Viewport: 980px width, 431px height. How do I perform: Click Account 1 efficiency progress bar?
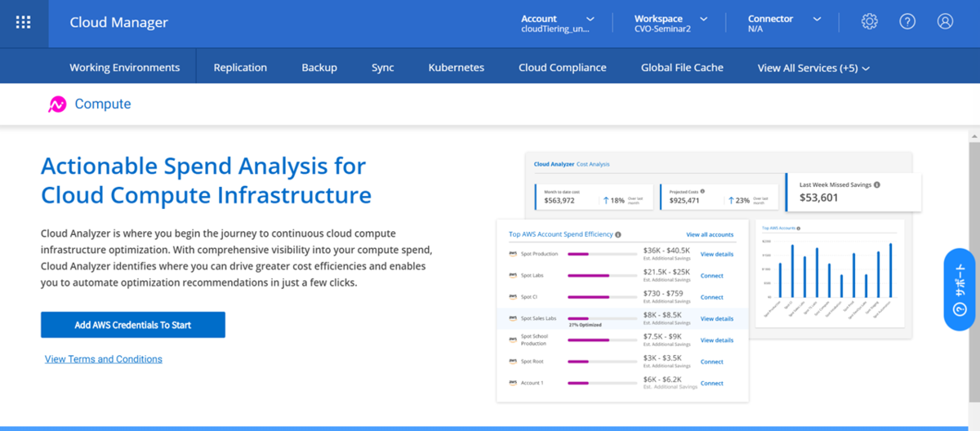point(603,383)
